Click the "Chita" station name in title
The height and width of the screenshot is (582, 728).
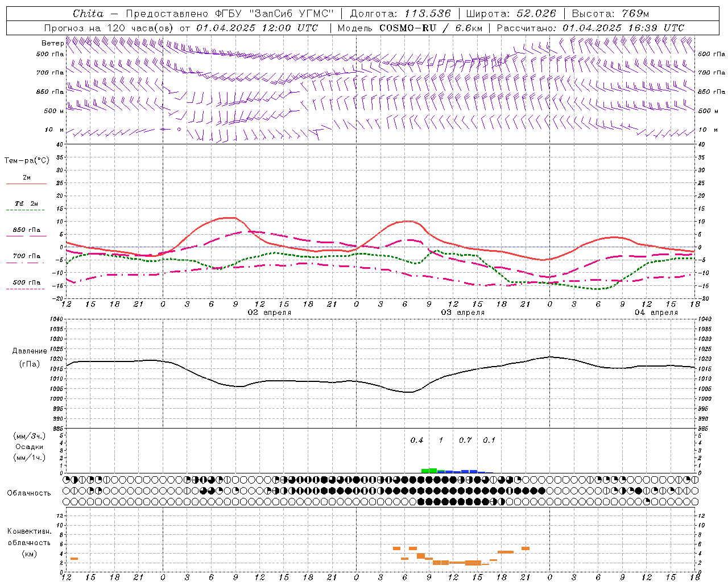tap(88, 14)
